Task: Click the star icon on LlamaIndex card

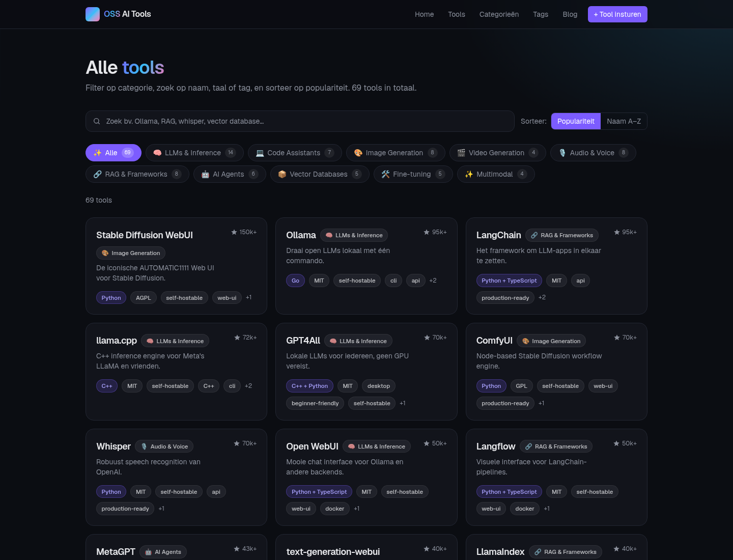Action: pos(616,549)
